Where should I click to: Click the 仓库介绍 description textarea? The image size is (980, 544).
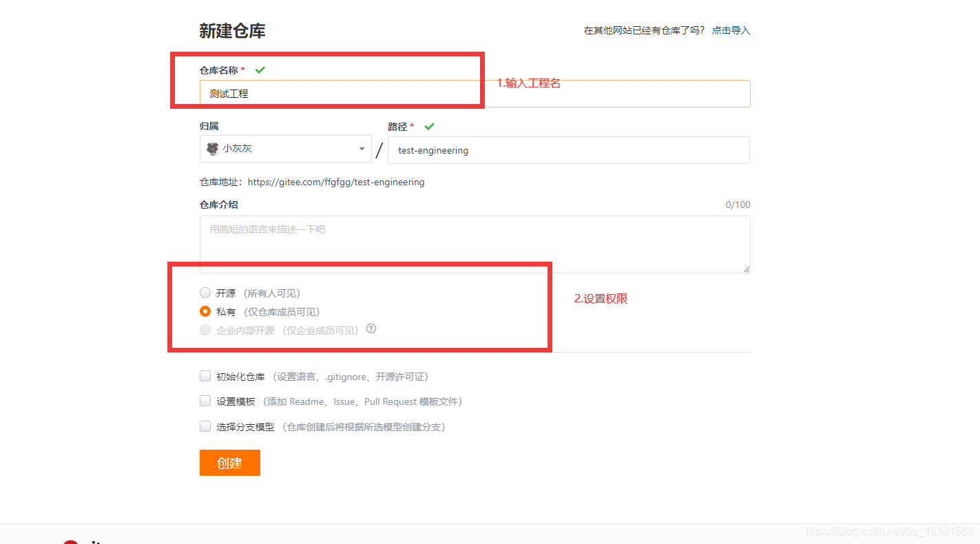(x=475, y=244)
